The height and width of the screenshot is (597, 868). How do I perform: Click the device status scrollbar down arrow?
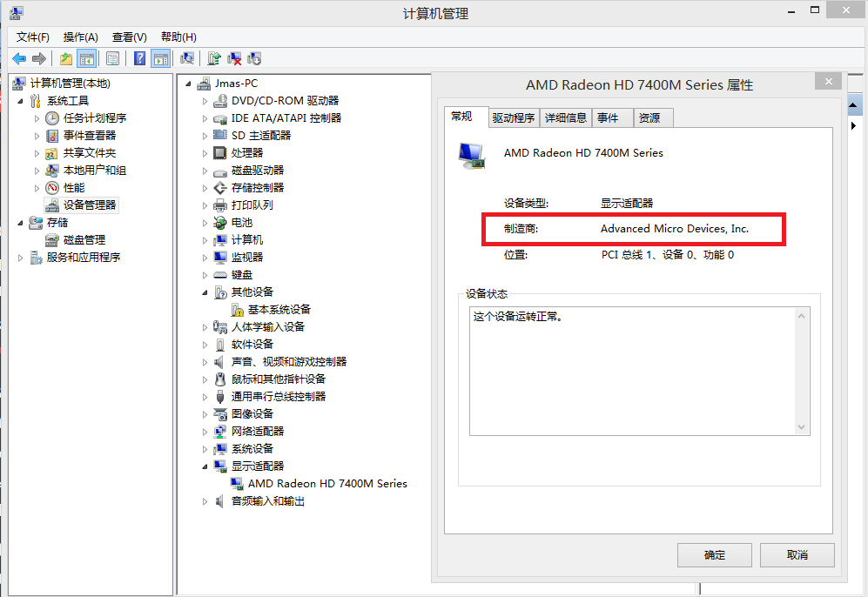(x=802, y=427)
